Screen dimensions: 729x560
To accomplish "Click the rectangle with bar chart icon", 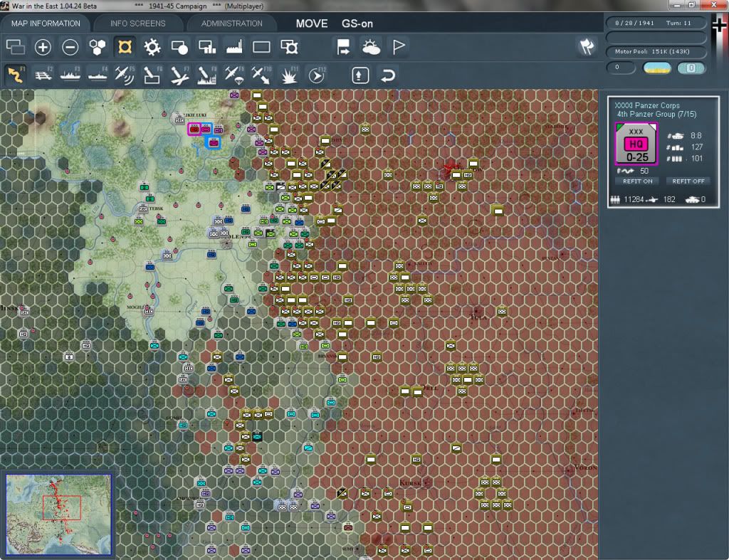I will tap(207, 47).
